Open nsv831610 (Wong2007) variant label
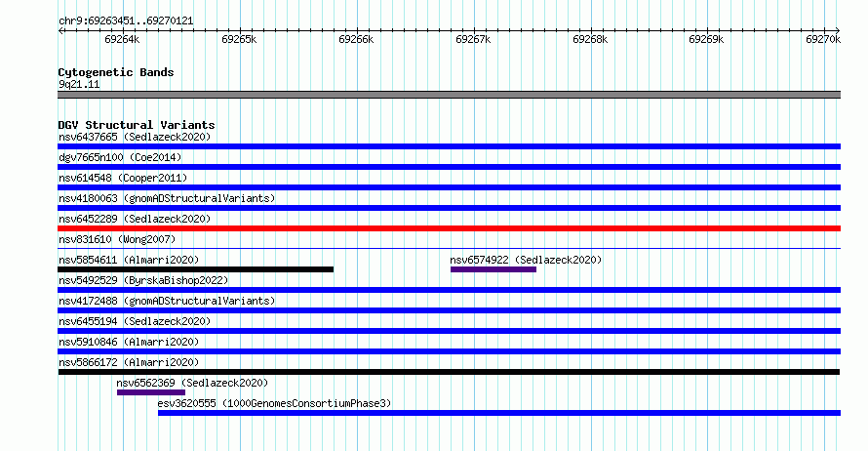Viewport: 868px width, 451px height. tap(117, 239)
